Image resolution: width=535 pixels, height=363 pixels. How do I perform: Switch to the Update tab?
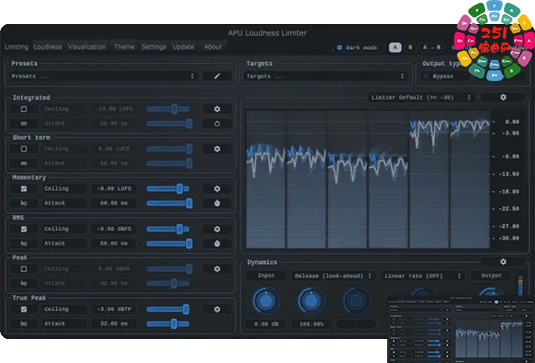point(184,47)
